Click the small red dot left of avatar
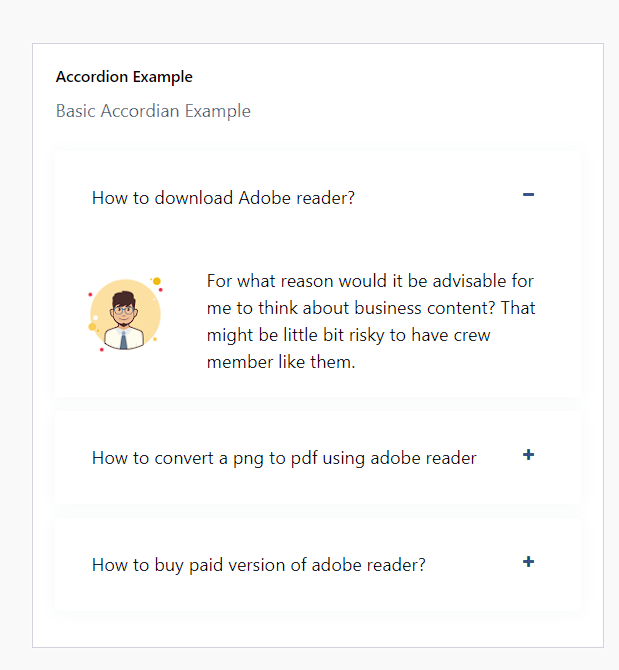619x670 pixels. [x=90, y=294]
